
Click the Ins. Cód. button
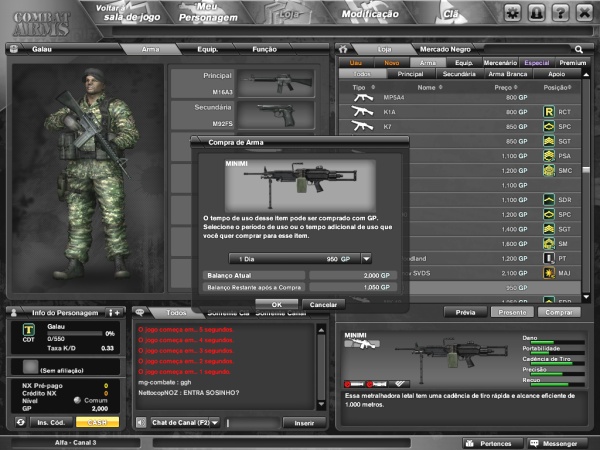51,422
